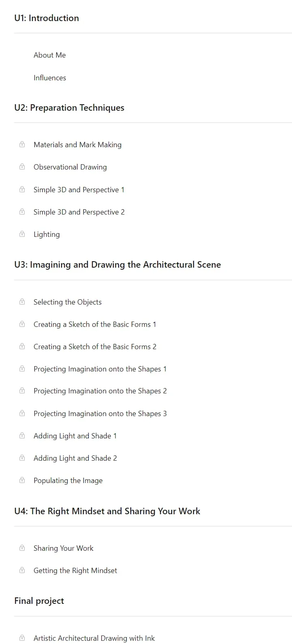Viewport: 292px width, 644px height.
Task: Click the lock icon next to Selecting the Objects
Action: 22,302
